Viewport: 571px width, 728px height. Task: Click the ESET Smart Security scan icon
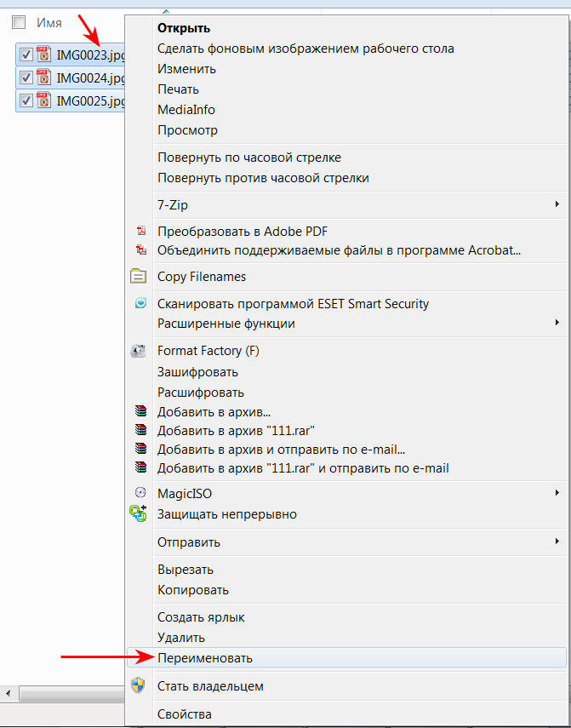140,304
